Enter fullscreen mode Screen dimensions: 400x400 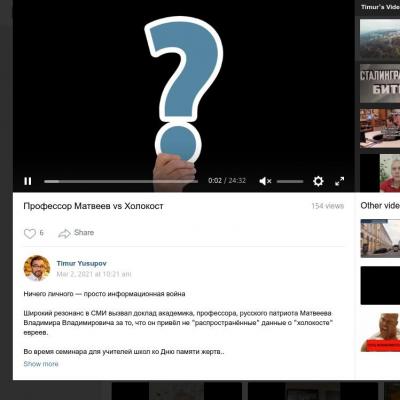(x=339, y=181)
